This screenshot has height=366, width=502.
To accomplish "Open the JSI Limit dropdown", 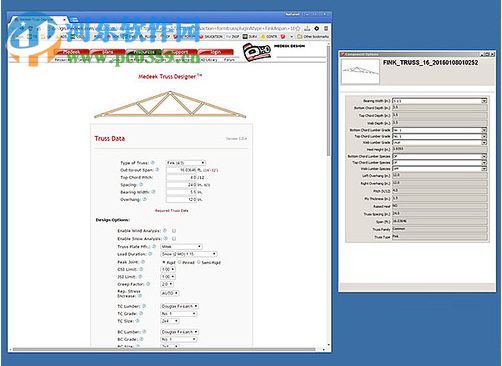I will pos(168,277).
